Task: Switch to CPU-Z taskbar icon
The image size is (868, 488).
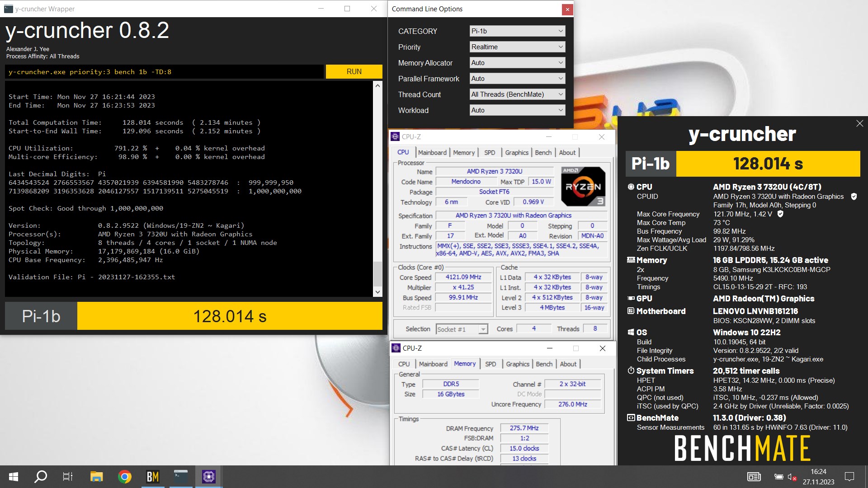Action: tap(208, 477)
